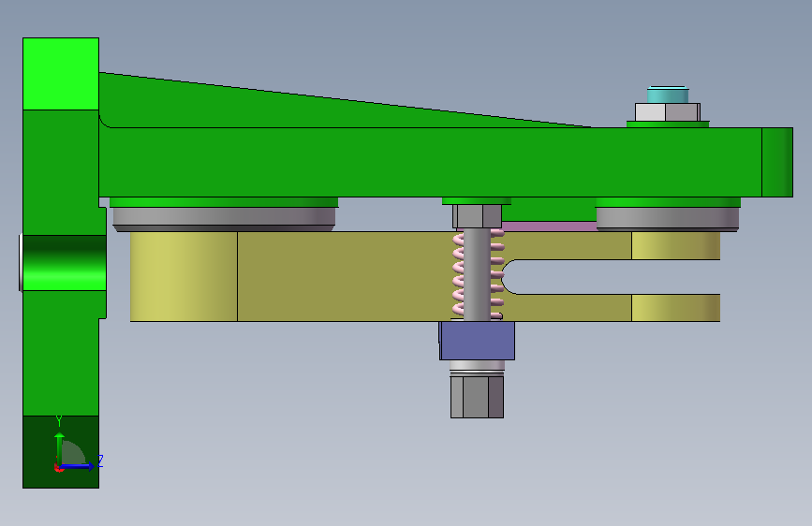Image resolution: width=812 pixels, height=526 pixels.
Task: Select the left gray washer disc
Action: click(224, 219)
